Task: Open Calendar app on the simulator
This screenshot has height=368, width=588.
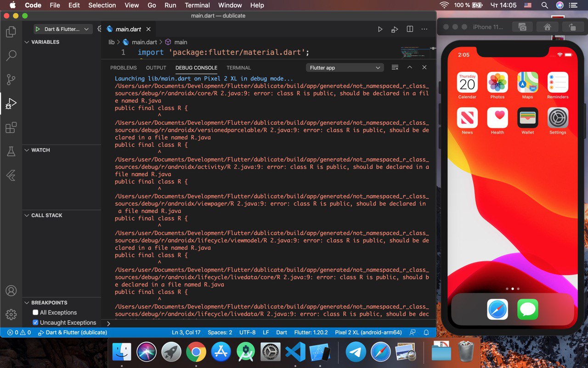Action: [467, 82]
